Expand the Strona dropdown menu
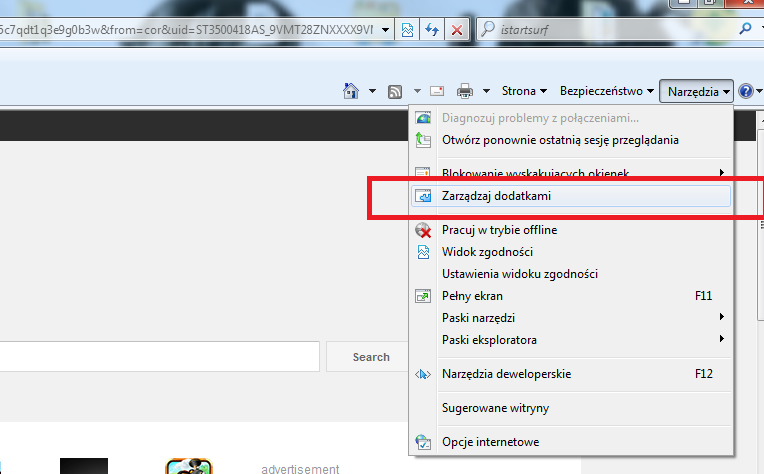The height and width of the screenshot is (474, 764). point(524,91)
